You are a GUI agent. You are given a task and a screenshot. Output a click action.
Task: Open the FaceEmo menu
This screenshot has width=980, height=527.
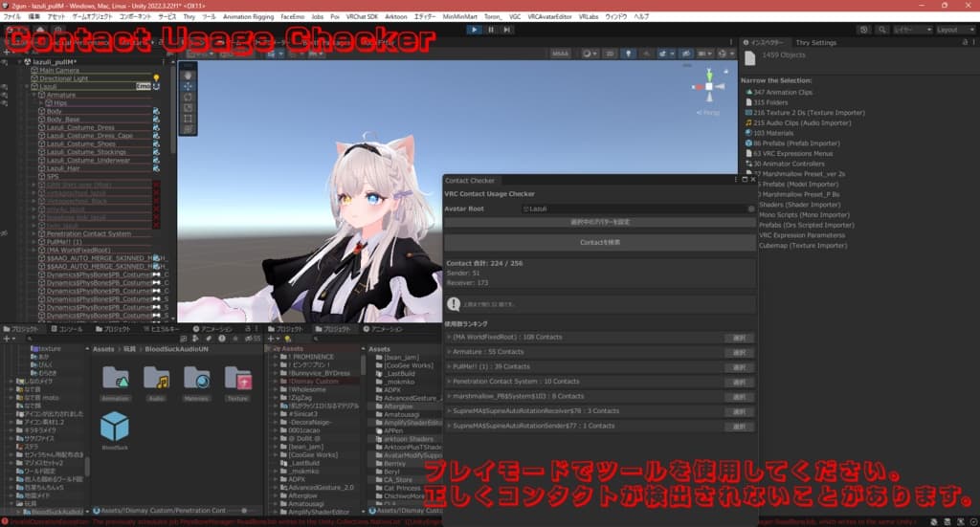293,17
